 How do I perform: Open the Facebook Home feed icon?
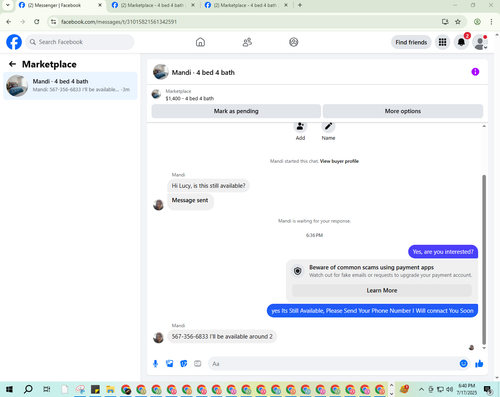click(200, 42)
